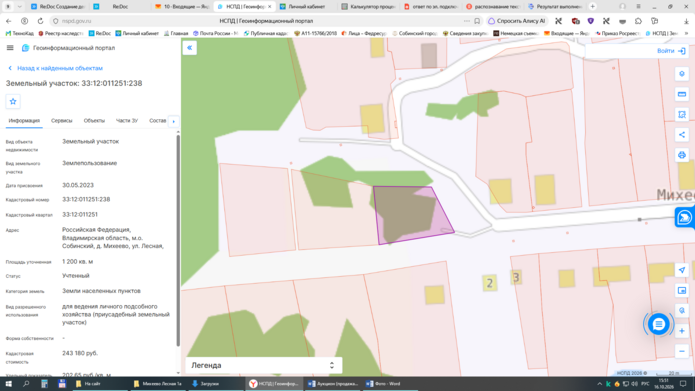Open the Windows notification center icon
Image resolution: width=695 pixels, height=391 pixels.
click(x=683, y=384)
